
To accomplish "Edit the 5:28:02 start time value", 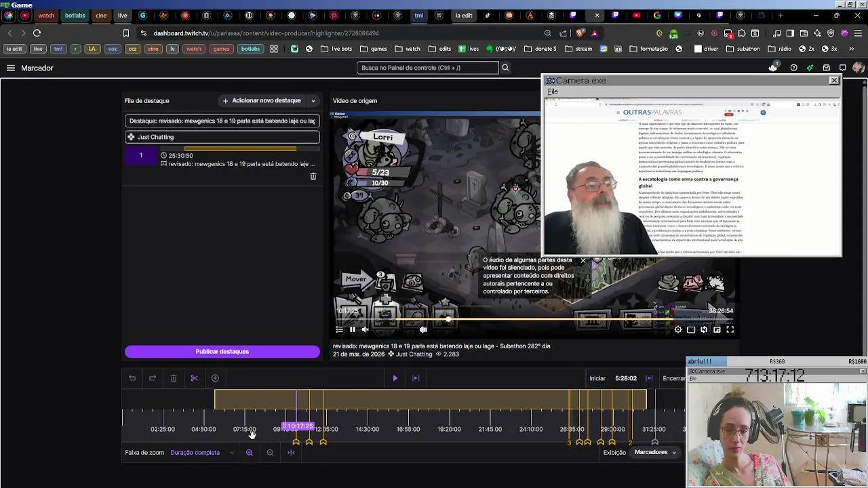I will 626,378.
